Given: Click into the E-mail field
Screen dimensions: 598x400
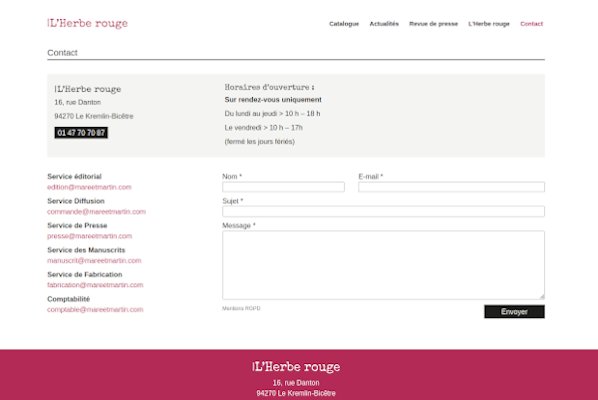Looking at the screenshot, I should (451, 187).
